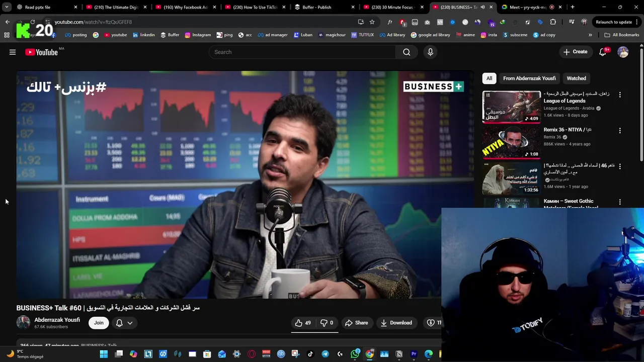The width and height of the screenshot is (644, 362).
Task: Open Notion from the taskbar
Action: click(x=399, y=354)
